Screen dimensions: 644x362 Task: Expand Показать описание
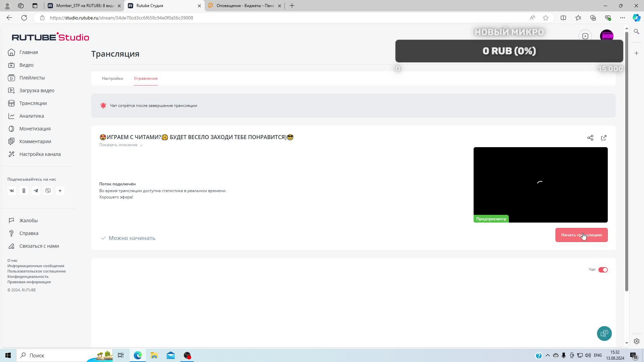pos(121,145)
